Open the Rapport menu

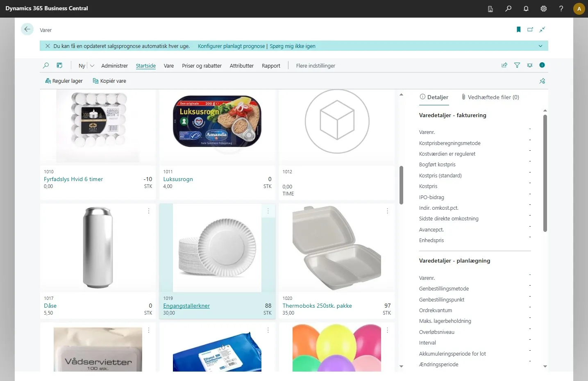(x=271, y=66)
